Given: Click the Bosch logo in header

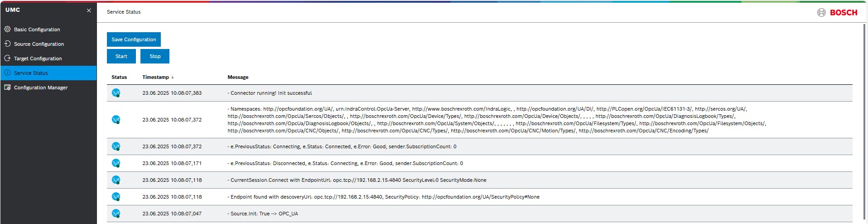Looking at the screenshot, I should [837, 13].
